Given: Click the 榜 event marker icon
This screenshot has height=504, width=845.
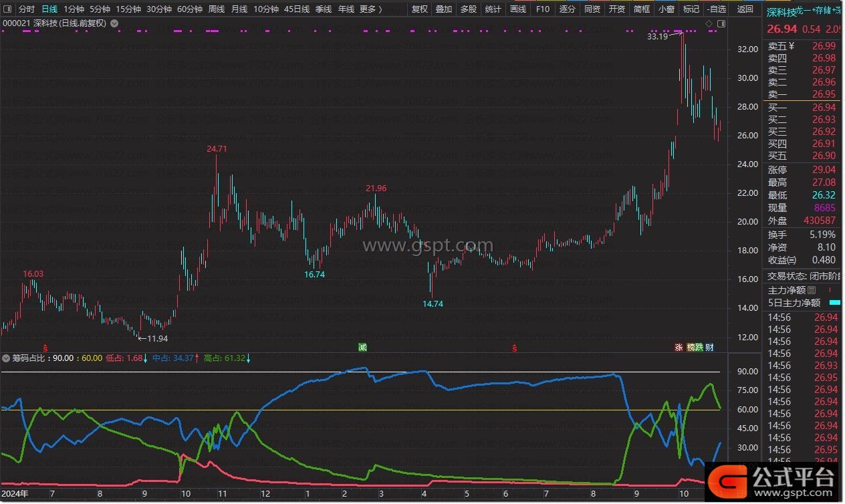Looking at the screenshot, I should tap(691, 347).
